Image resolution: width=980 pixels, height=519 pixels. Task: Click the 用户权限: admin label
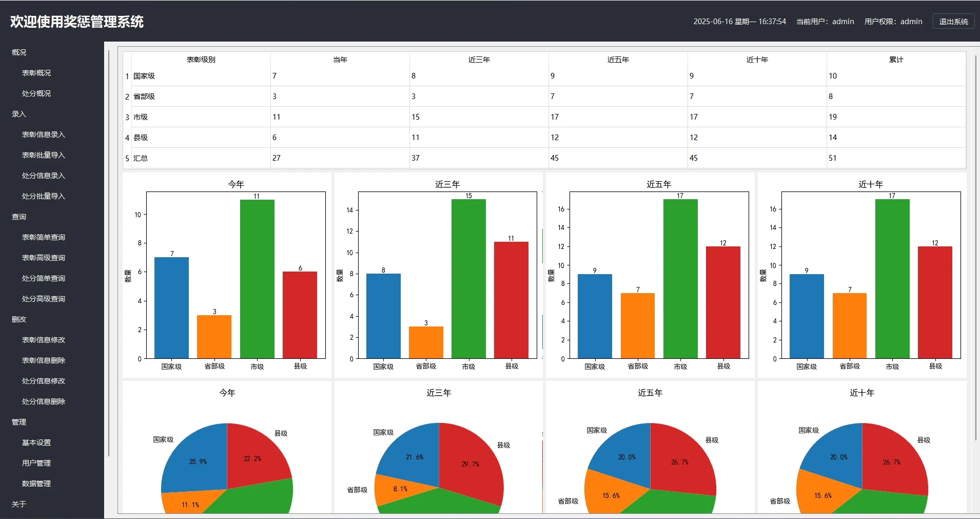click(x=893, y=22)
